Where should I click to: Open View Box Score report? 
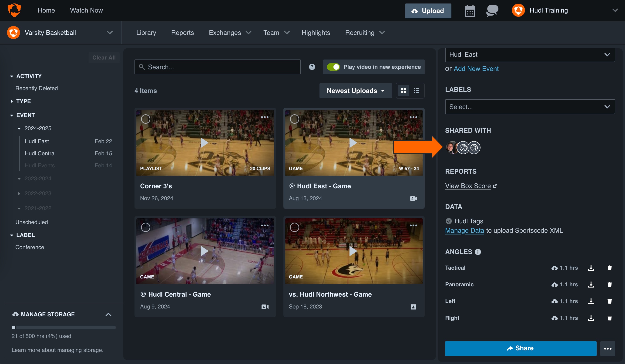click(x=468, y=186)
